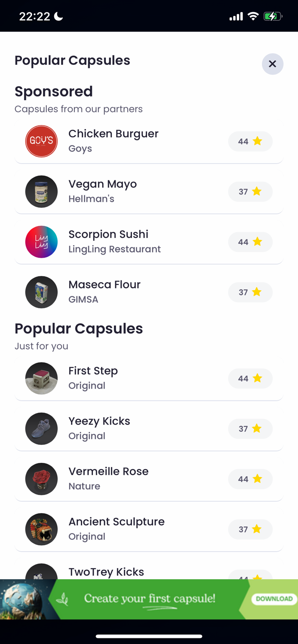
Task: Tap the LingLing gradient logo icon
Action: (41, 242)
